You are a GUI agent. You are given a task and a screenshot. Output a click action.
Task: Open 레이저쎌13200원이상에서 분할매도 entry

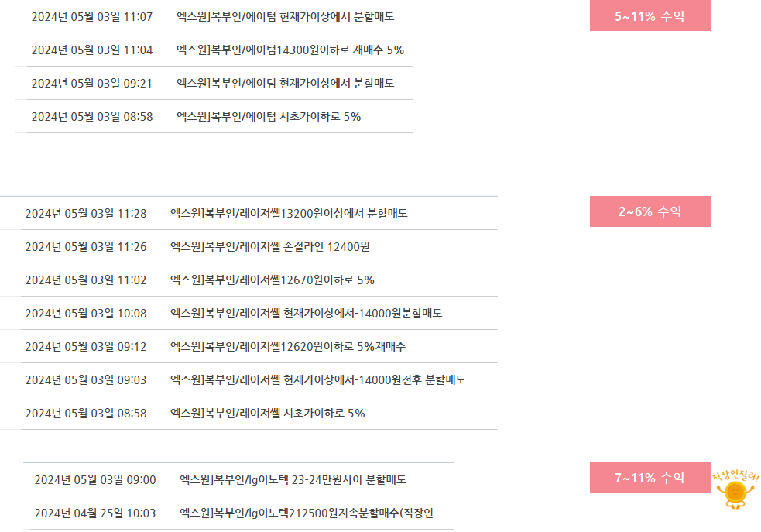point(289,213)
